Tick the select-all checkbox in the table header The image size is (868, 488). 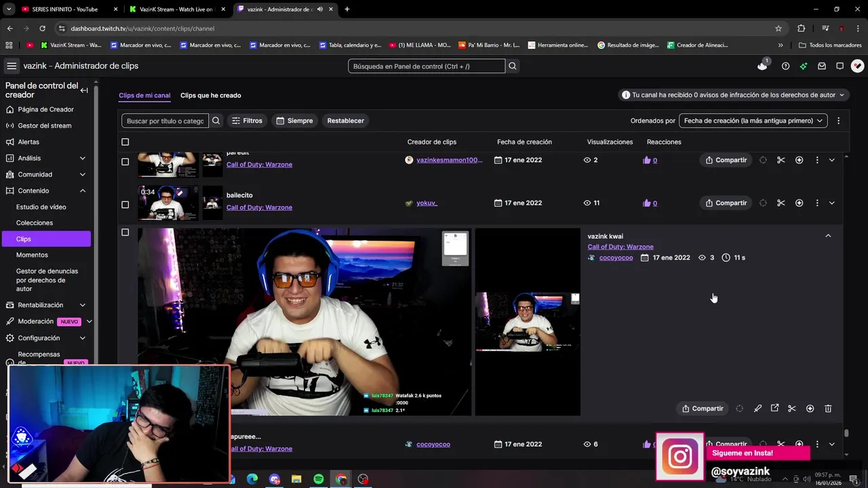coord(125,142)
